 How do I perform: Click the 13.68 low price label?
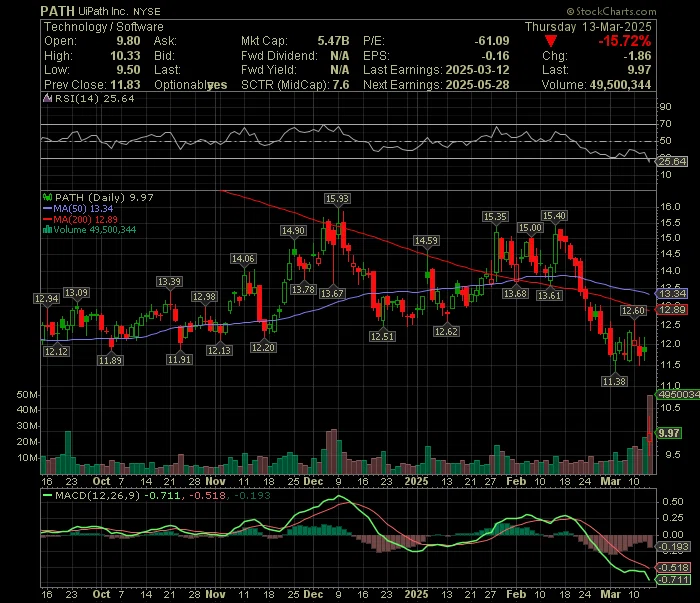(516, 294)
